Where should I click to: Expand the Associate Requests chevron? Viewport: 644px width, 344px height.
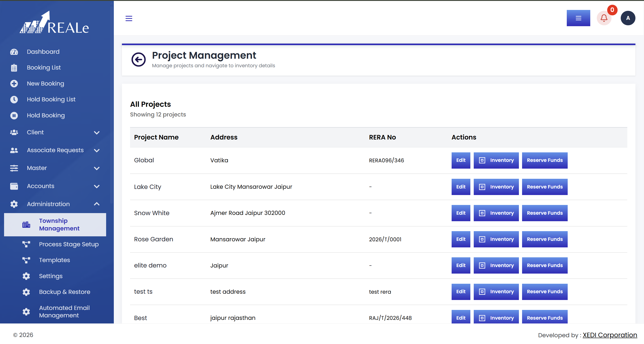tap(97, 151)
